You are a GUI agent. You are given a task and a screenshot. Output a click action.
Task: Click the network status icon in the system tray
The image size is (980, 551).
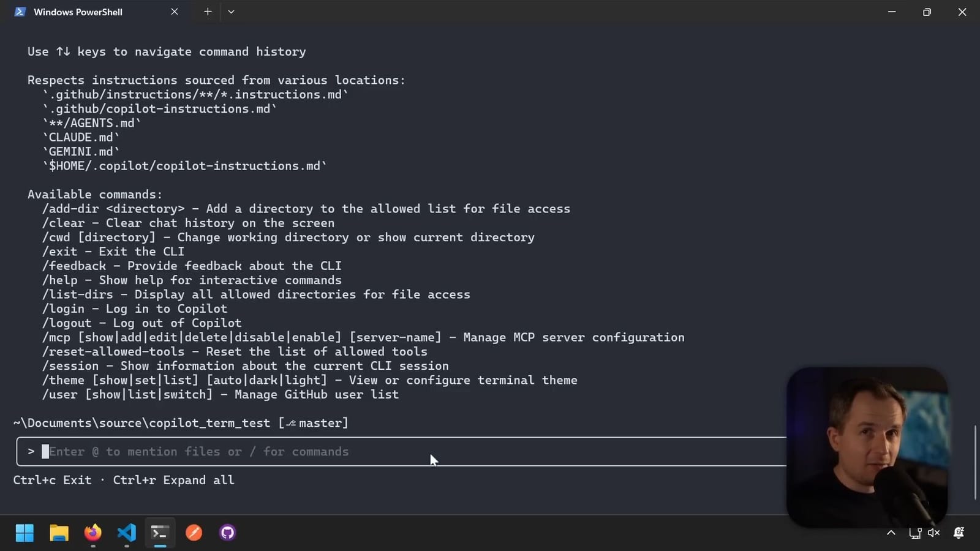pos(916,533)
